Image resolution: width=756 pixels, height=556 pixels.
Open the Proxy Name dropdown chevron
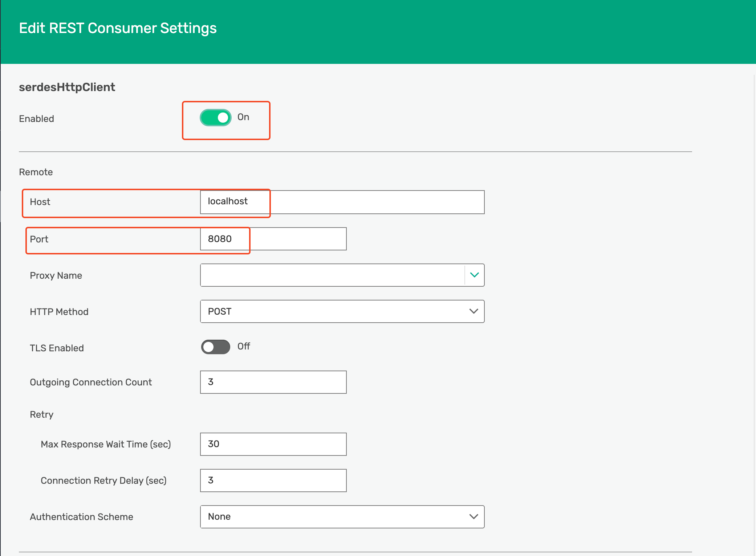tap(474, 275)
